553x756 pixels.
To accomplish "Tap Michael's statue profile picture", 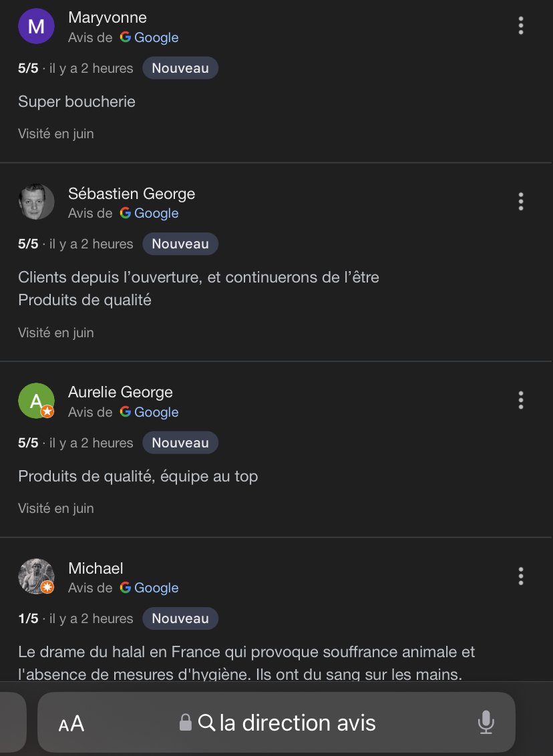I will (x=36, y=576).
